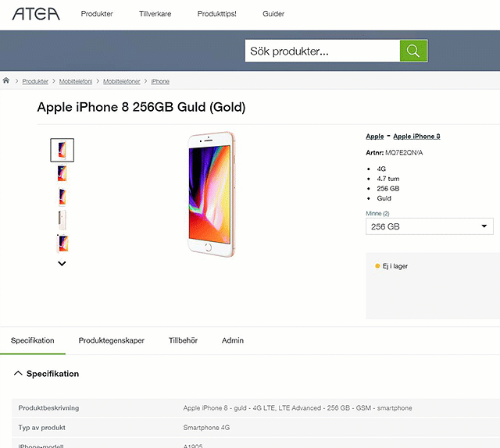
Task: Click the Apple iPhone 8 link
Action: coord(416,137)
